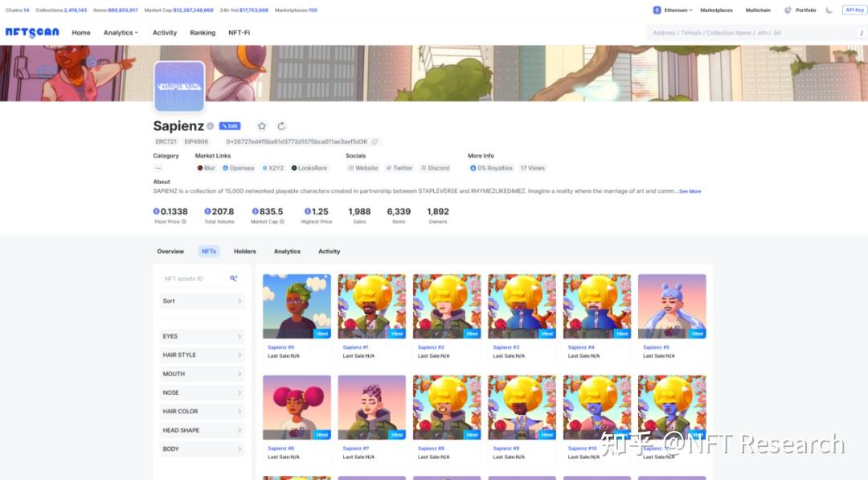The width and height of the screenshot is (868, 480).
Task: Open the Portfolio icon in the top bar
Action: (x=788, y=10)
